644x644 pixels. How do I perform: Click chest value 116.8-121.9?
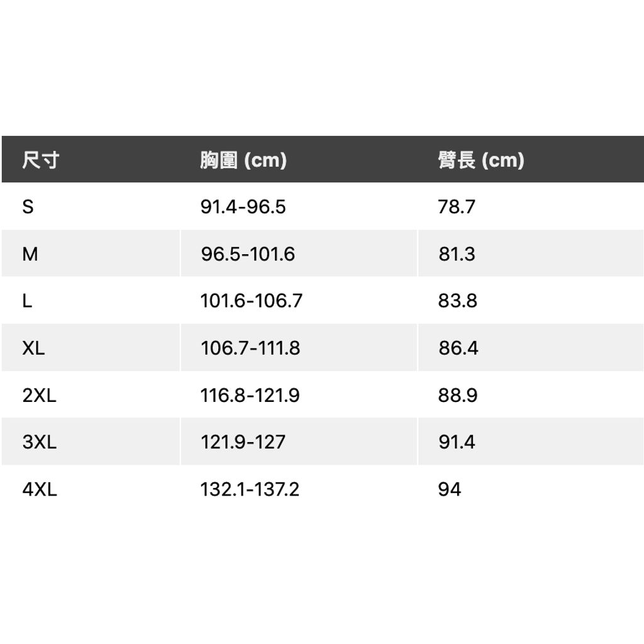250,396
